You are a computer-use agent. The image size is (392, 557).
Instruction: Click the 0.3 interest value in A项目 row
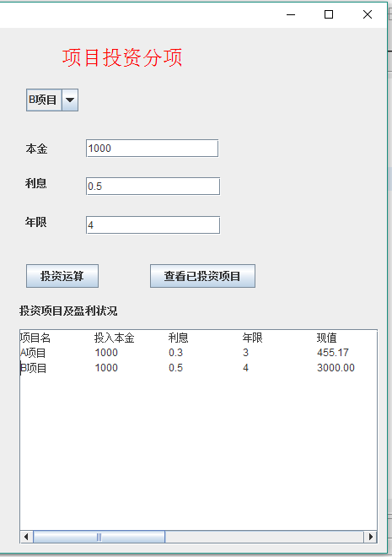175,353
